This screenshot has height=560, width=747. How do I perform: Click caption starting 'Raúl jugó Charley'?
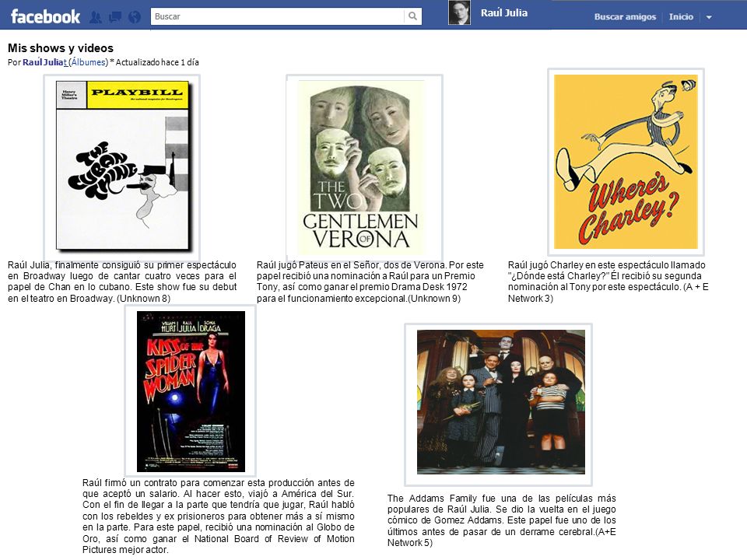point(608,282)
